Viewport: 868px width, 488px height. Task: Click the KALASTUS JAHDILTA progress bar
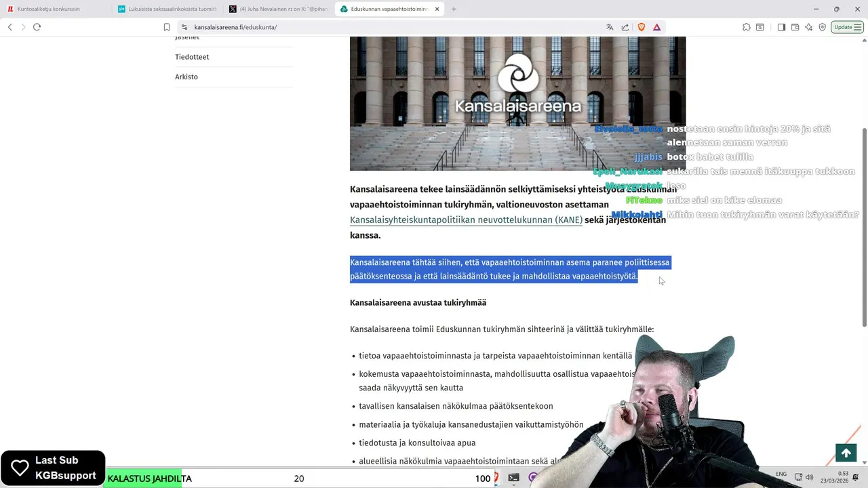[298, 479]
